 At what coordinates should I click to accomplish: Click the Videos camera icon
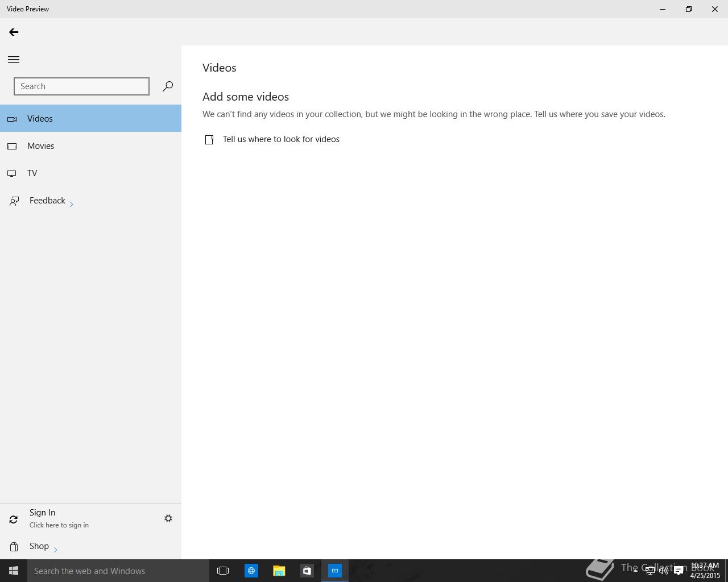tap(12, 119)
